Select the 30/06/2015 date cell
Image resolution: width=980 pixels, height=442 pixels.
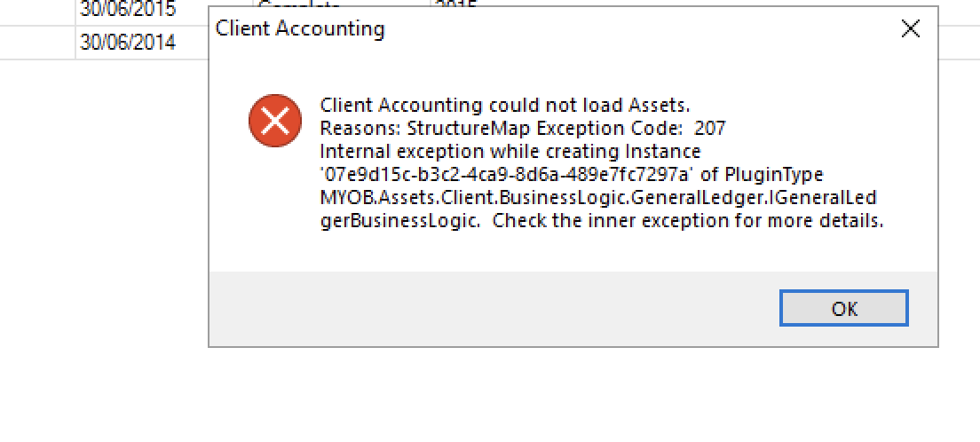tap(128, 11)
